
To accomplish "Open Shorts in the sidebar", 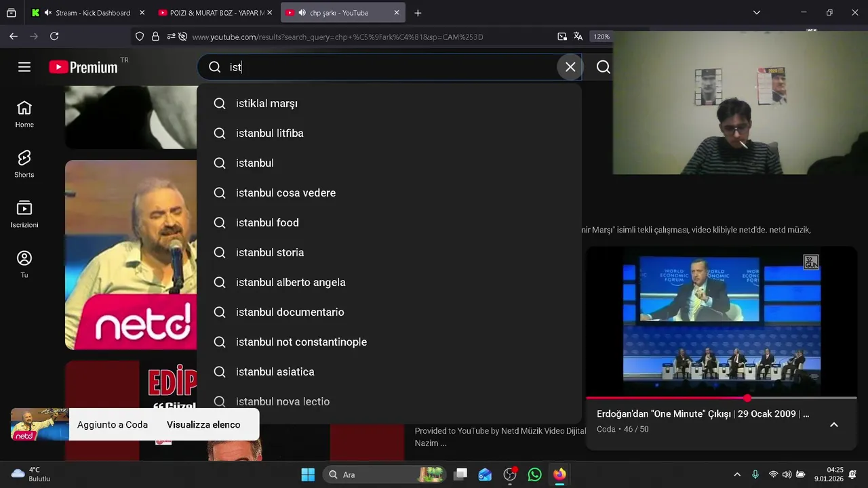I will [x=24, y=164].
